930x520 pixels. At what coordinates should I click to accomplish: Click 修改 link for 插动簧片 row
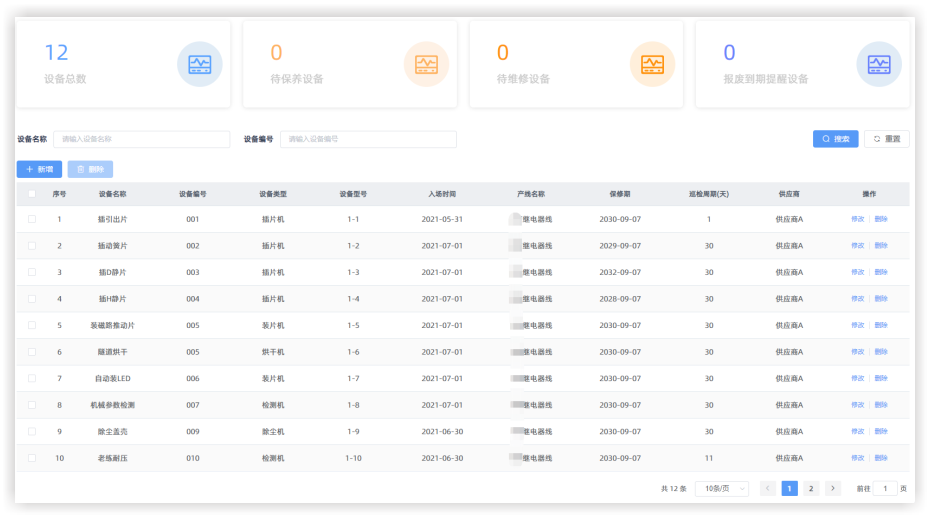[857, 246]
